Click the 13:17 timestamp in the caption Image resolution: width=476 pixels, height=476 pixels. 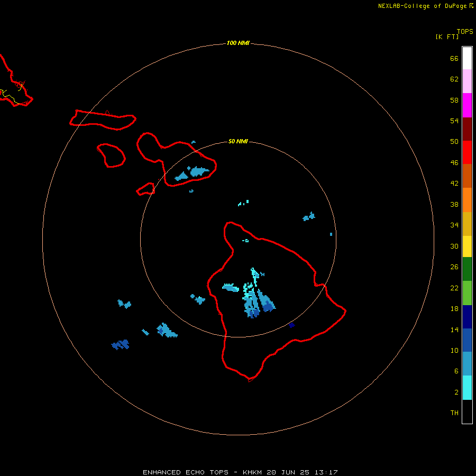coord(326,472)
